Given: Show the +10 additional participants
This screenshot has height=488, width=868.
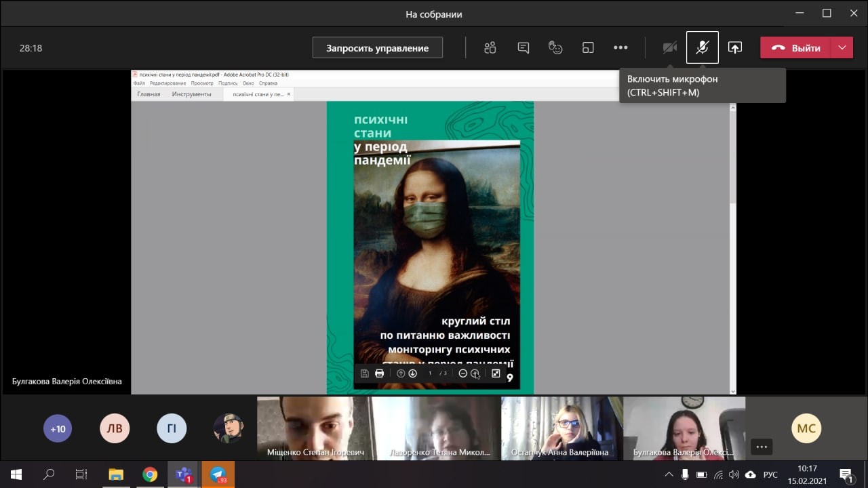Looking at the screenshot, I should tap(58, 428).
